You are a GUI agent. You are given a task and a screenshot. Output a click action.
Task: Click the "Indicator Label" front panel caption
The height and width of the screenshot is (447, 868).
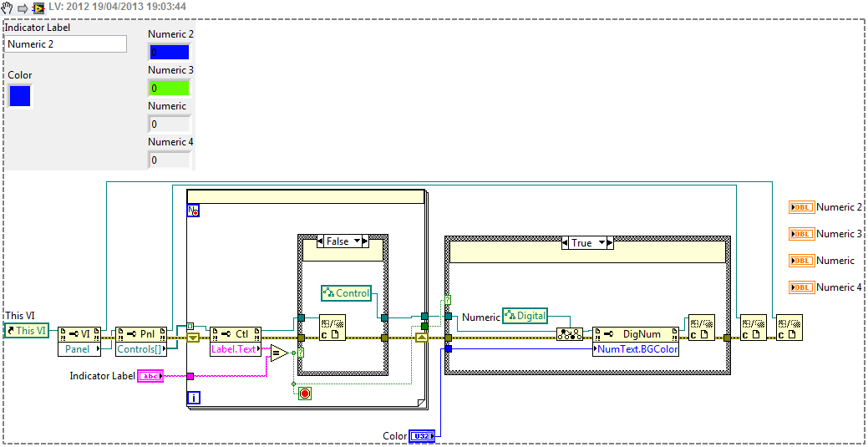tap(38, 27)
